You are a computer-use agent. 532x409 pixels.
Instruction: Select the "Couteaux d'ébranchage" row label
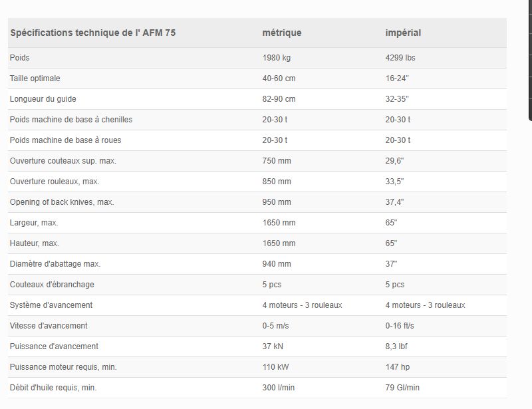pos(52,285)
